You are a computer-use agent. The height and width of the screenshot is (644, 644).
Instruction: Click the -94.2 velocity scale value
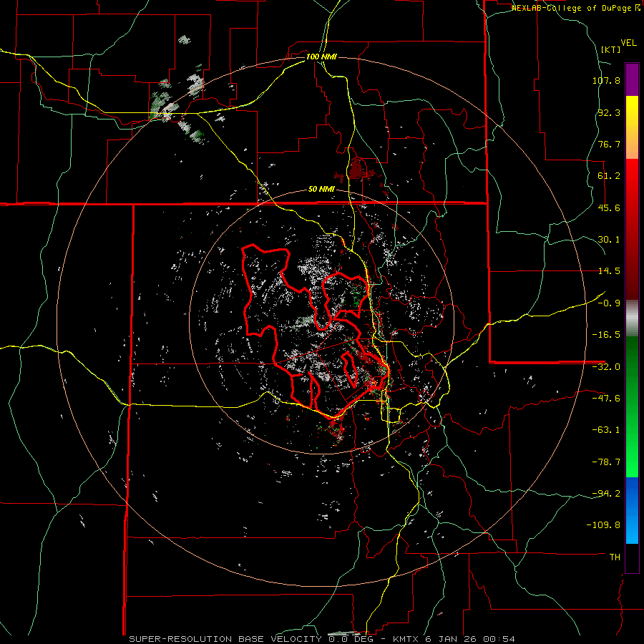[x=606, y=494]
